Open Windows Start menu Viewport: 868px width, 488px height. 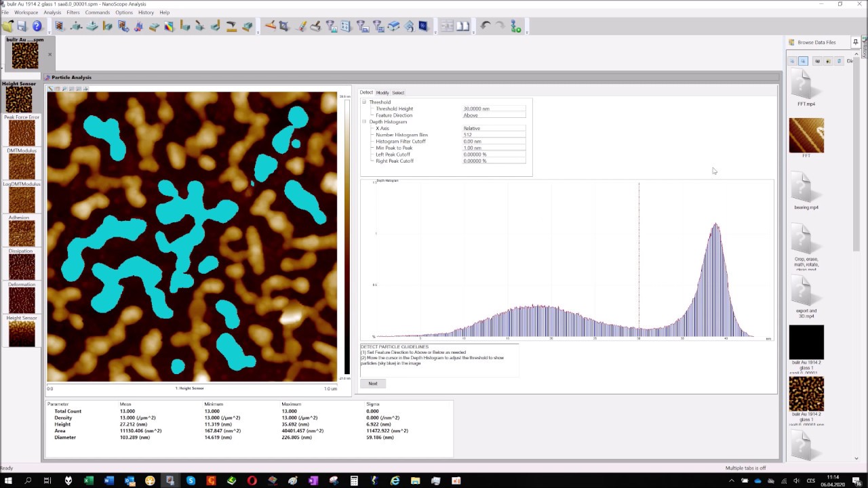[x=8, y=481]
